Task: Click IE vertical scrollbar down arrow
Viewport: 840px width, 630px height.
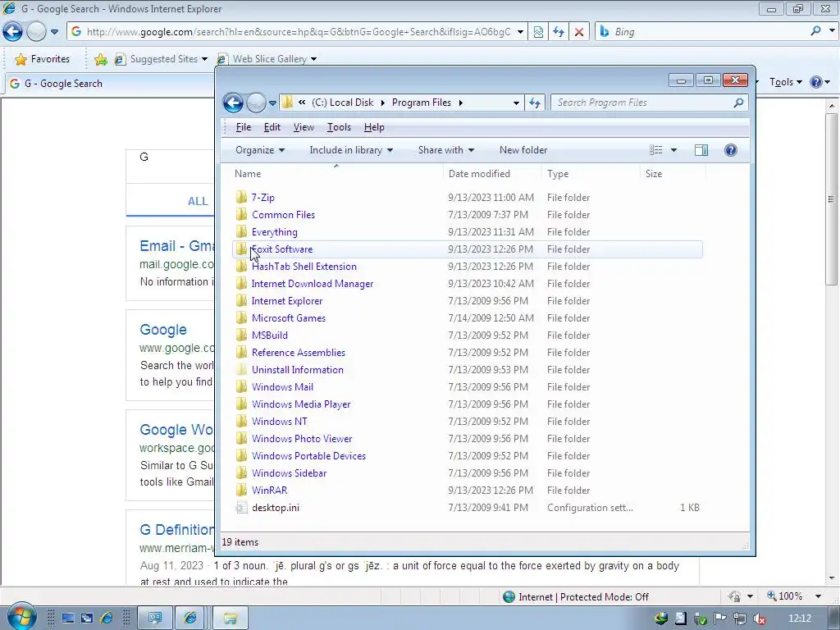Action: [x=832, y=578]
